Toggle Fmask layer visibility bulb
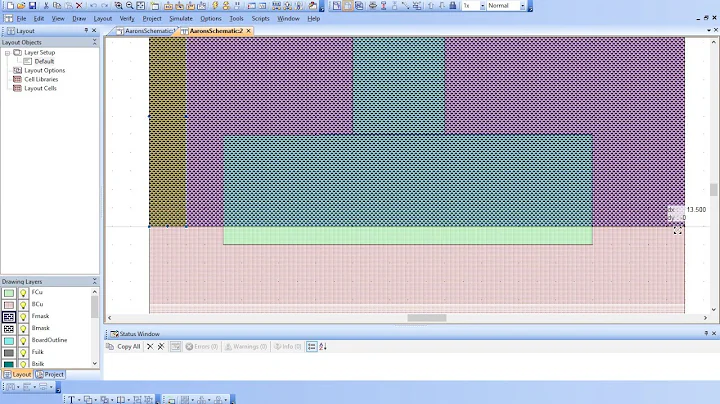 (23, 317)
